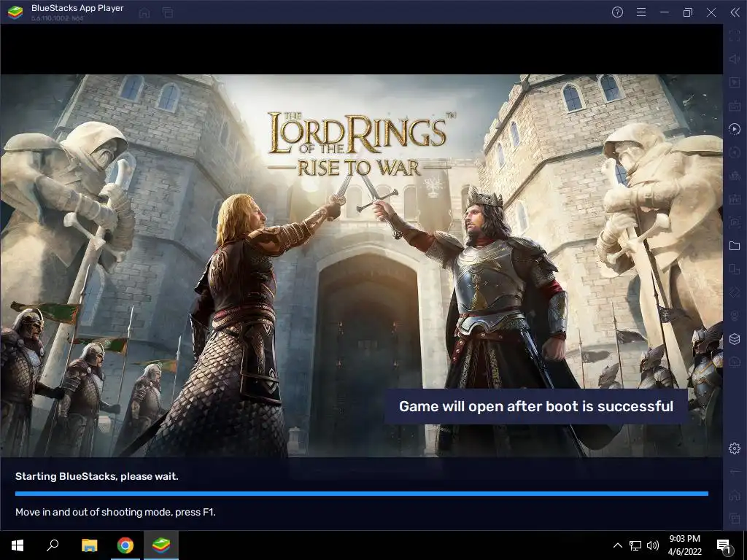Click the recent apps icon at sidebar bottom
This screenshot has width=747, height=560.
point(735,518)
